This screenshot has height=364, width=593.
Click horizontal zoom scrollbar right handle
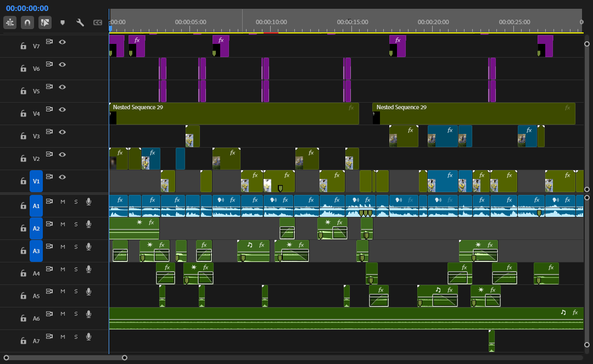[125, 357]
